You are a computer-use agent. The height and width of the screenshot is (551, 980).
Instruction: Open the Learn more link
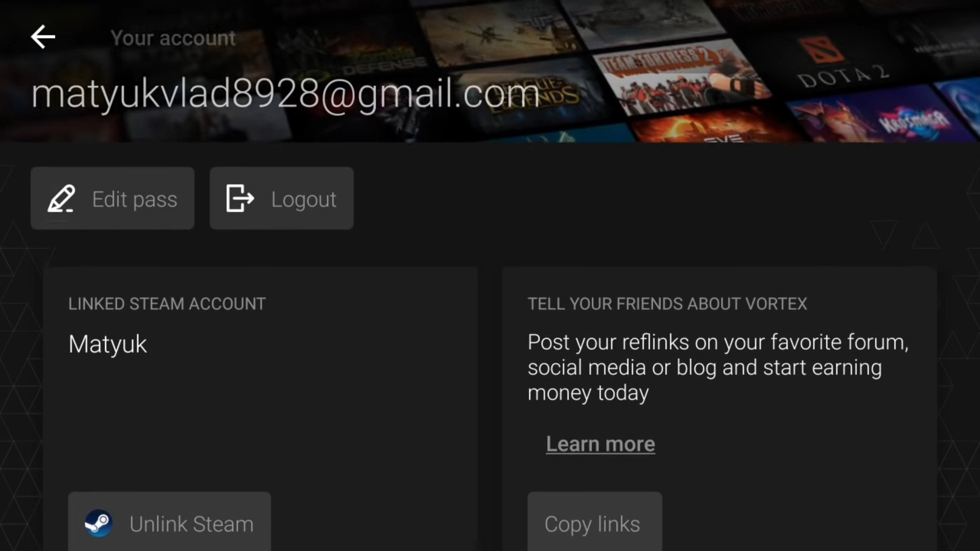click(x=600, y=444)
